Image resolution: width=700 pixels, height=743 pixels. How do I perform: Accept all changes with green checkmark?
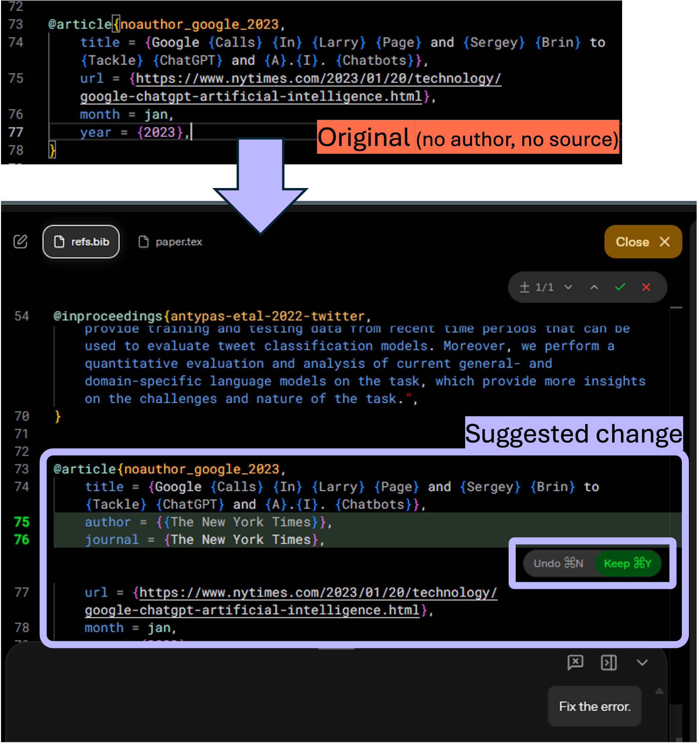(620, 287)
